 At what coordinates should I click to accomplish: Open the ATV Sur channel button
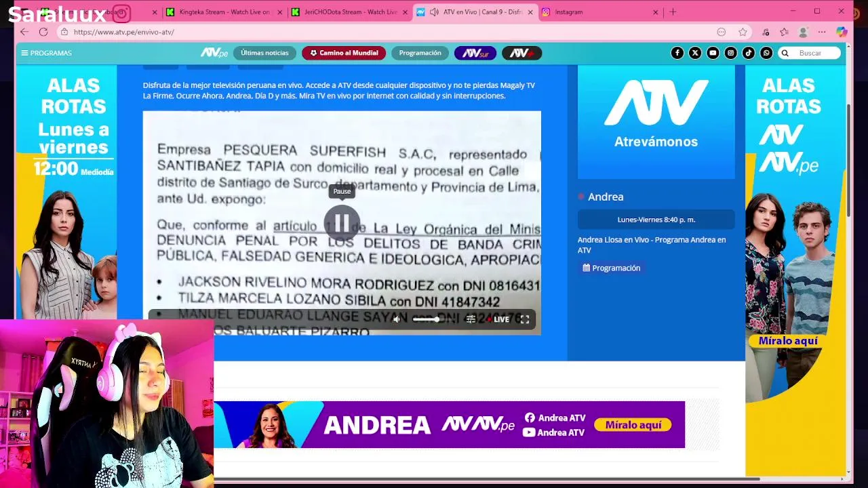pos(475,53)
